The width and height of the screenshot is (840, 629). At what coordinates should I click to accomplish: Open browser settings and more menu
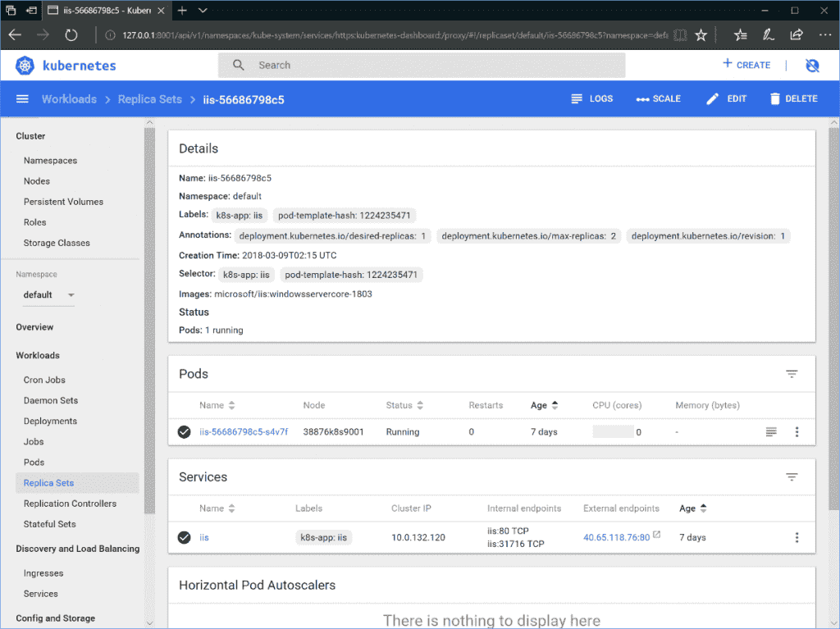(825, 35)
